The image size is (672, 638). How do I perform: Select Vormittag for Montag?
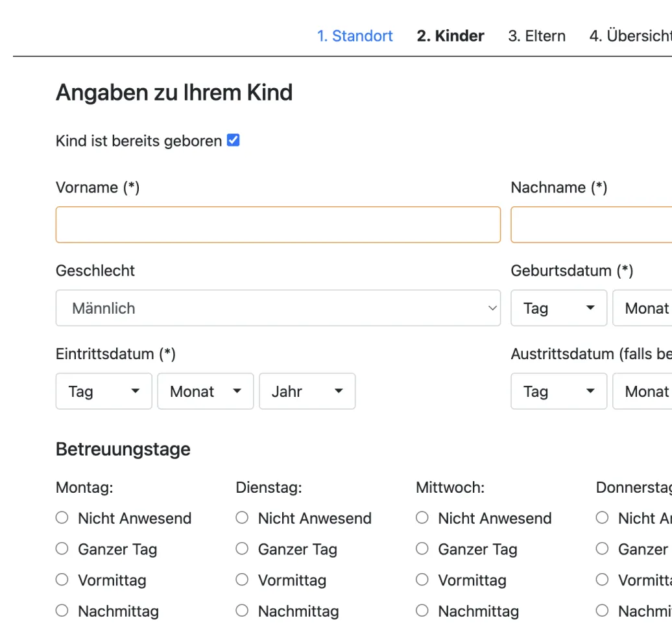(62, 580)
